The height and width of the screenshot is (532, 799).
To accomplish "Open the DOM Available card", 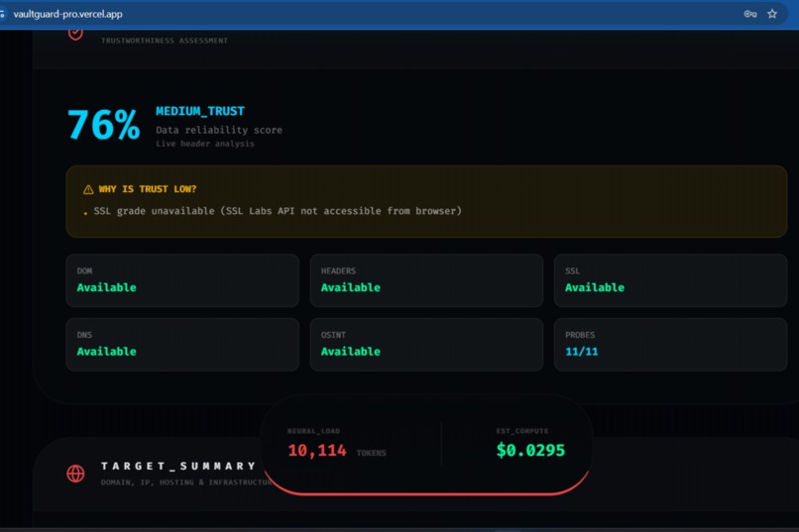I will (x=182, y=280).
